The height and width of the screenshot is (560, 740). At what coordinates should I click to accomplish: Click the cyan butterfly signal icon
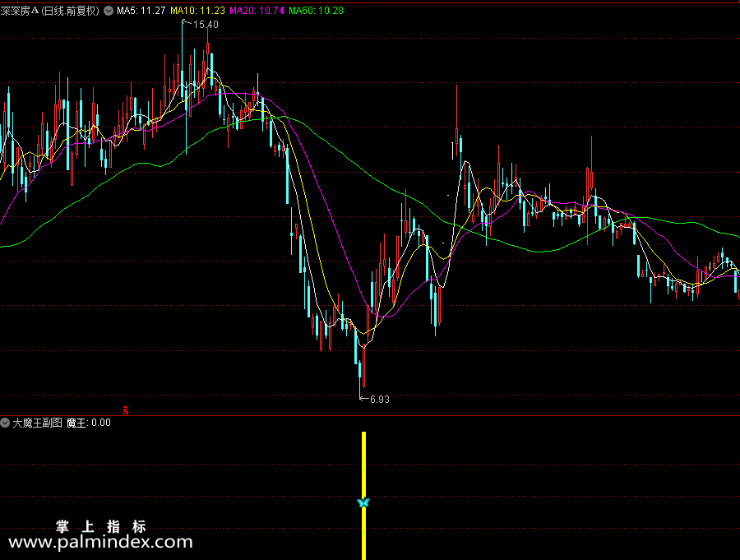[x=363, y=502]
